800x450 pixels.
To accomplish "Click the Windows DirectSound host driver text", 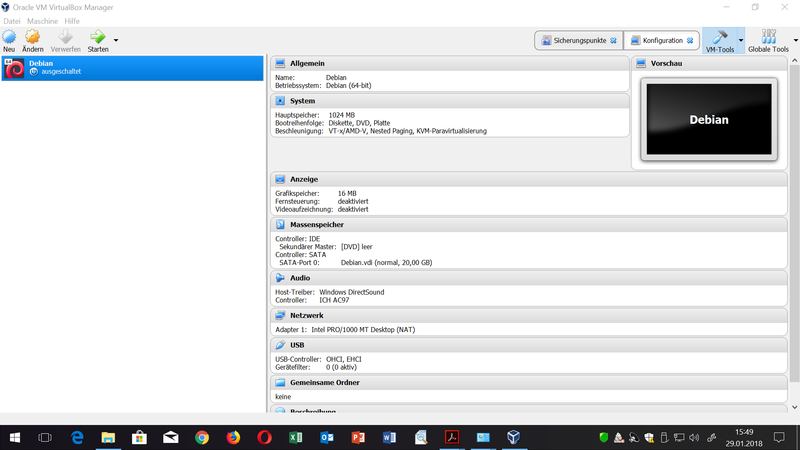I will [x=352, y=292].
